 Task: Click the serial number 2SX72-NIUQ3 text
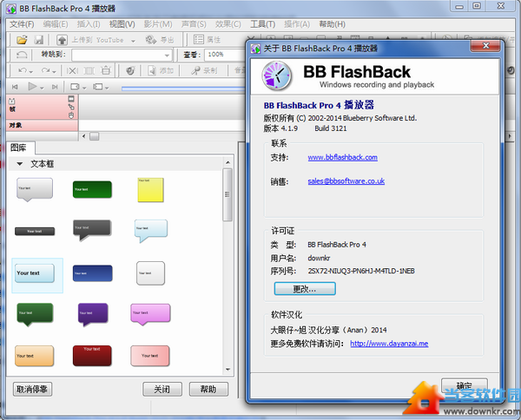(361, 272)
